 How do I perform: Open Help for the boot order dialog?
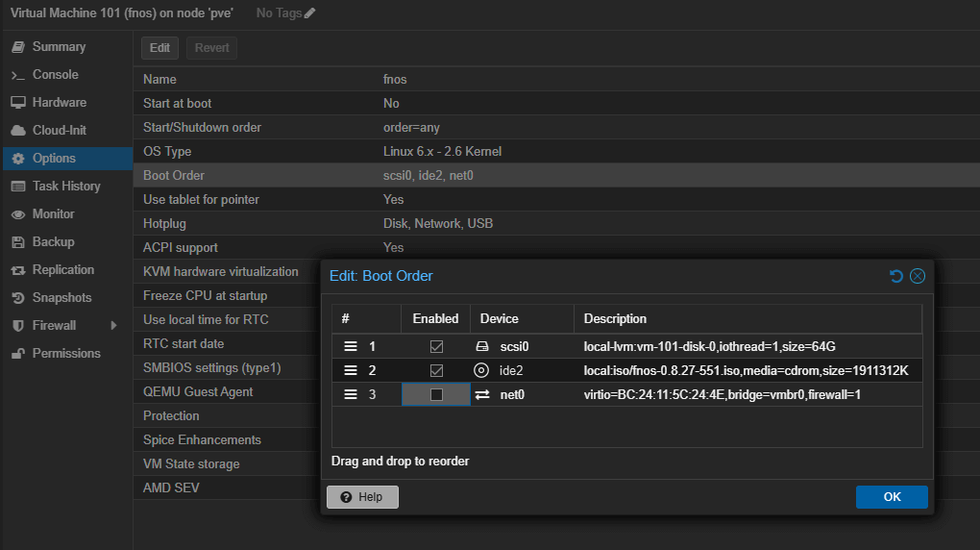coord(362,497)
